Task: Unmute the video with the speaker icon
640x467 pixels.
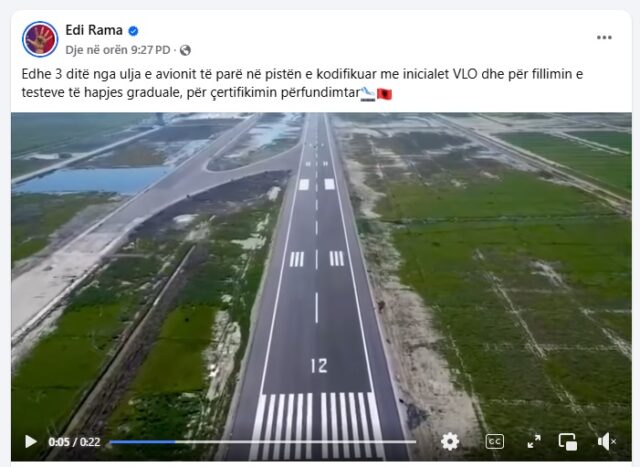Action: click(x=606, y=441)
